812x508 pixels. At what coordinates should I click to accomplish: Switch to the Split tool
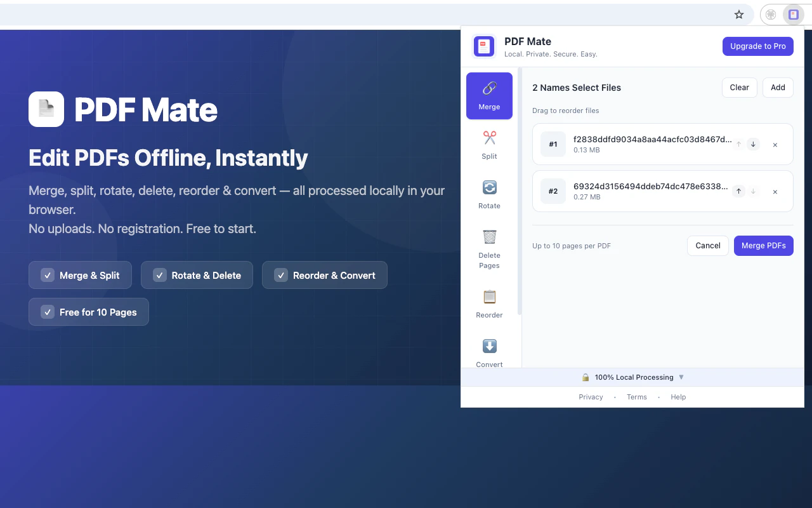click(x=489, y=145)
